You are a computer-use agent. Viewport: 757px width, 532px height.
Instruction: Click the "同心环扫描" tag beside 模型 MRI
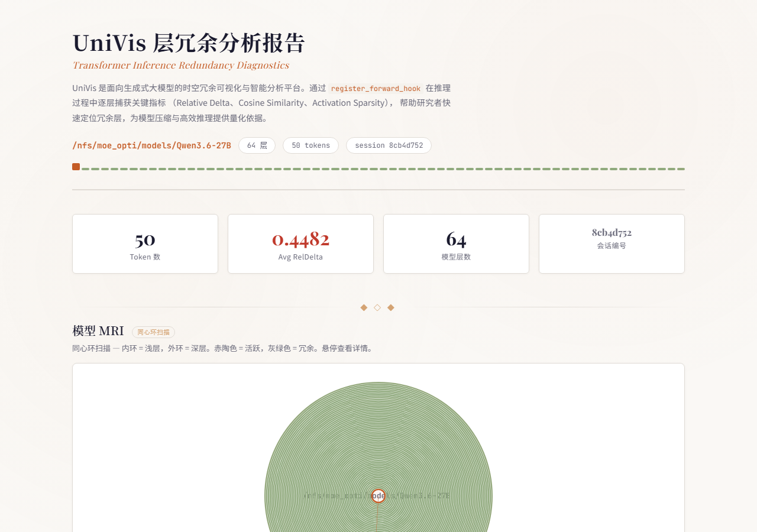click(x=153, y=332)
